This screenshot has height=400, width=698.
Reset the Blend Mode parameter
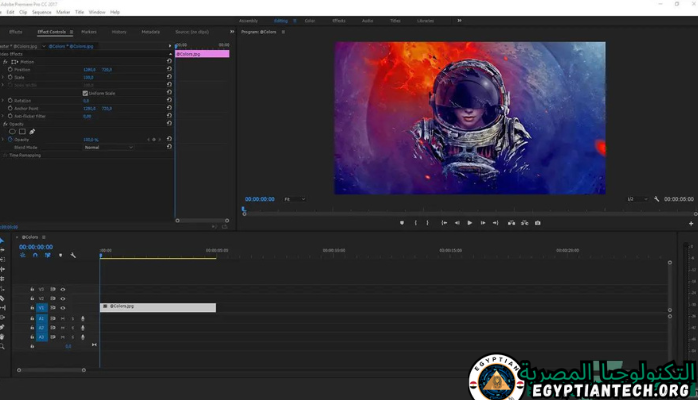(x=169, y=147)
